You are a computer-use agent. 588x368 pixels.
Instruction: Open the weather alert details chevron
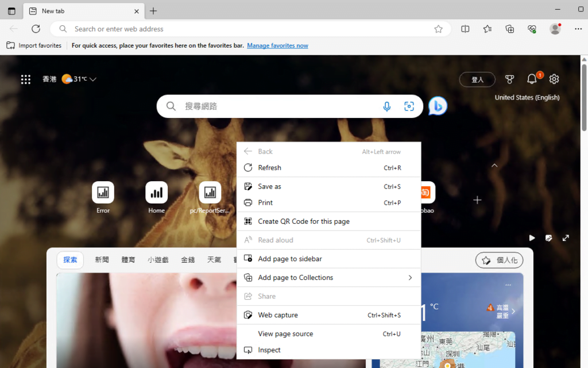coord(513,311)
